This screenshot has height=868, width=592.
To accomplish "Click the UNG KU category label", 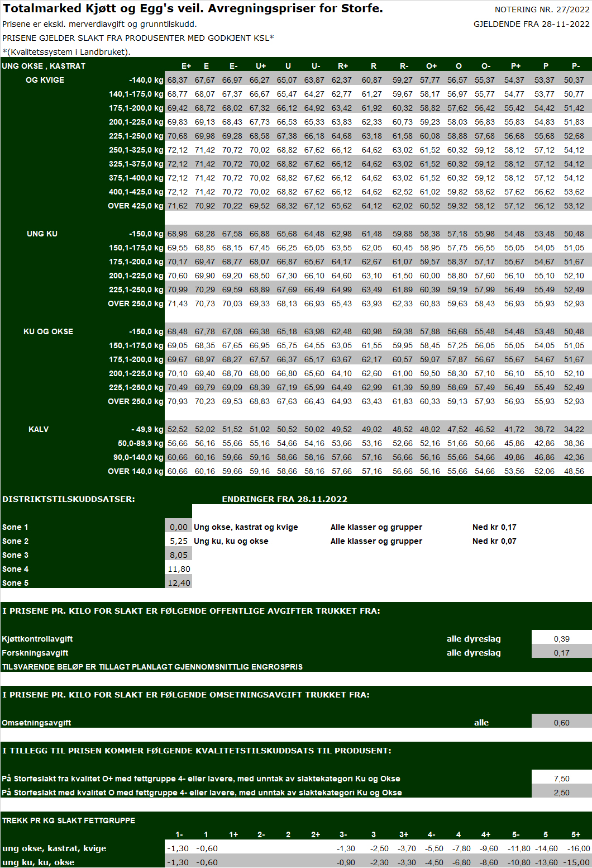I will coord(42,234).
